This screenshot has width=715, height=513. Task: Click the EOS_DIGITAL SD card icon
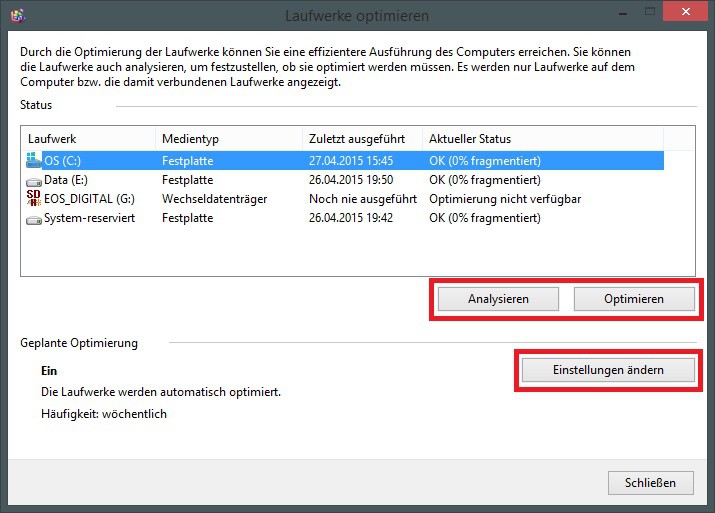[34, 199]
